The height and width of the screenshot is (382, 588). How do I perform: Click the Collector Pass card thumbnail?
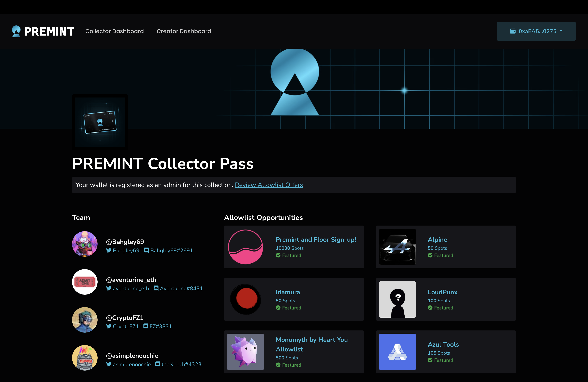[100, 122]
